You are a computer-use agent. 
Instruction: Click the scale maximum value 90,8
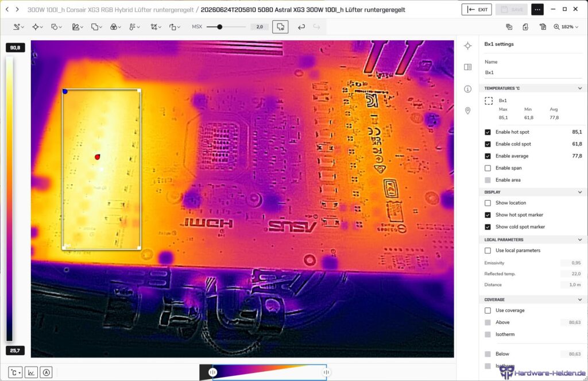(16, 48)
